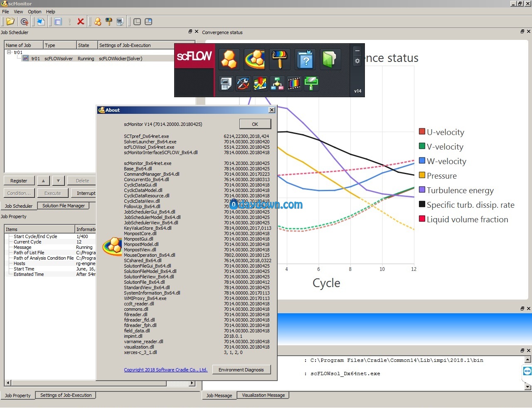Click the Items column header in Job Property

click(x=39, y=229)
